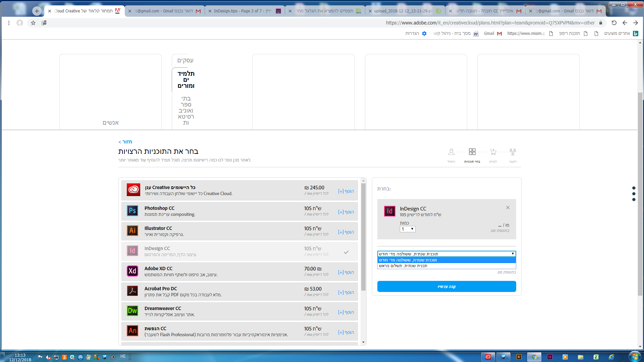
Task: Open the quantity dropdown for InDesign CC
Action: pos(408,229)
